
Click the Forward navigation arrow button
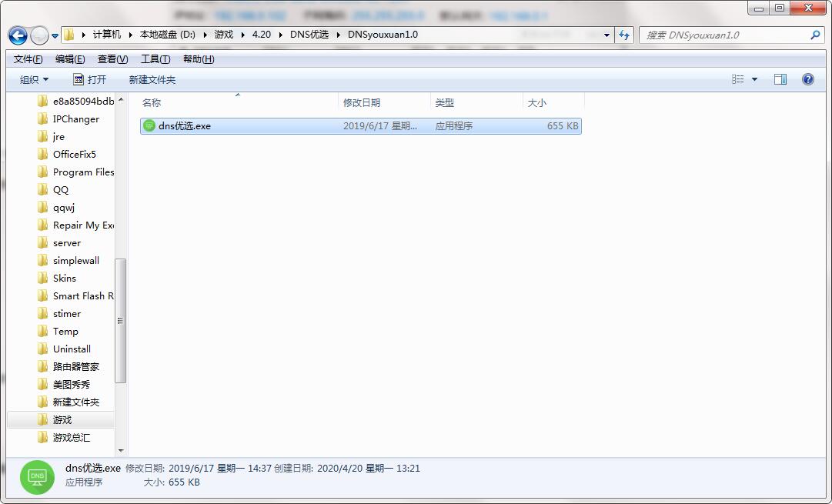39,35
